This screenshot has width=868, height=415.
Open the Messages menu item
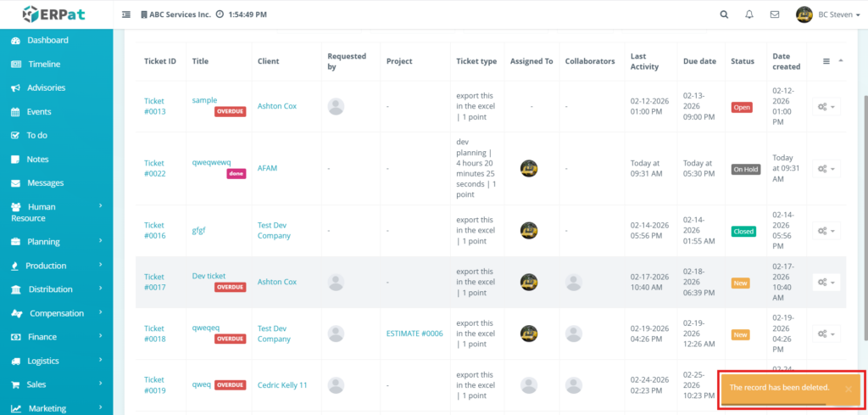pyautogui.click(x=45, y=182)
